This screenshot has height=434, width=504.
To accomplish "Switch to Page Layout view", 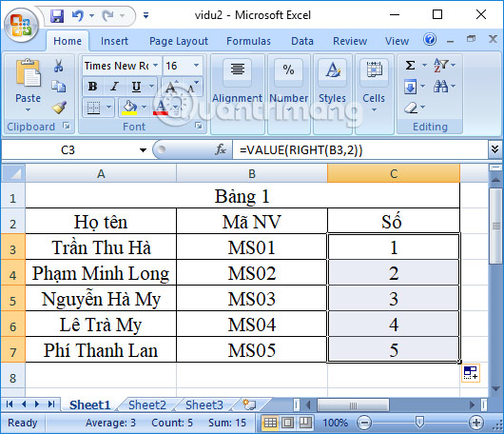I will [288, 423].
